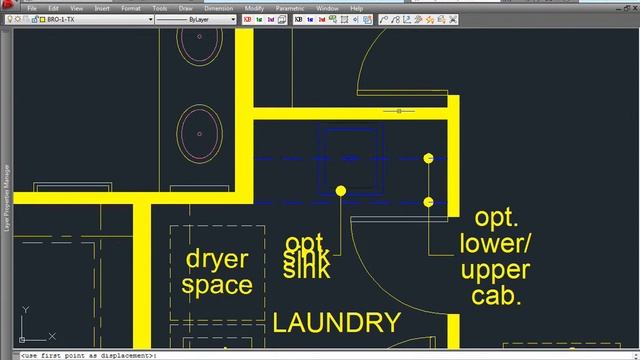
Task: Click the stacked sheets icon after purple 2nd
Action: click(x=282, y=19)
